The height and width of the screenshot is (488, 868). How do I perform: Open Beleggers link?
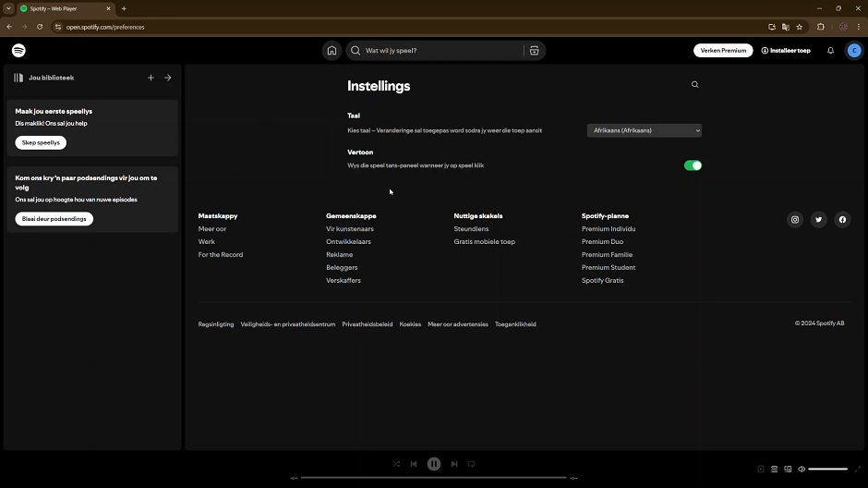click(342, 267)
